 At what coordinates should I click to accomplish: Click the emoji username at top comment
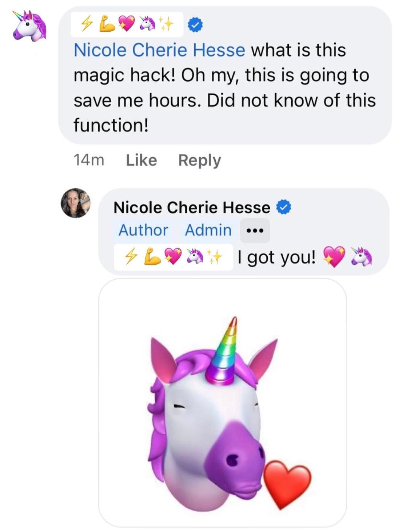[127, 24]
